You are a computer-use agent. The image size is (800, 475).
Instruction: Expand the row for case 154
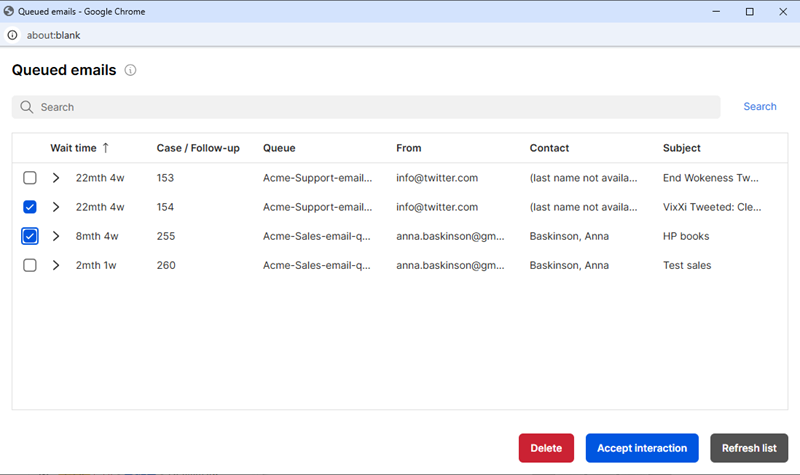pos(56,207)
